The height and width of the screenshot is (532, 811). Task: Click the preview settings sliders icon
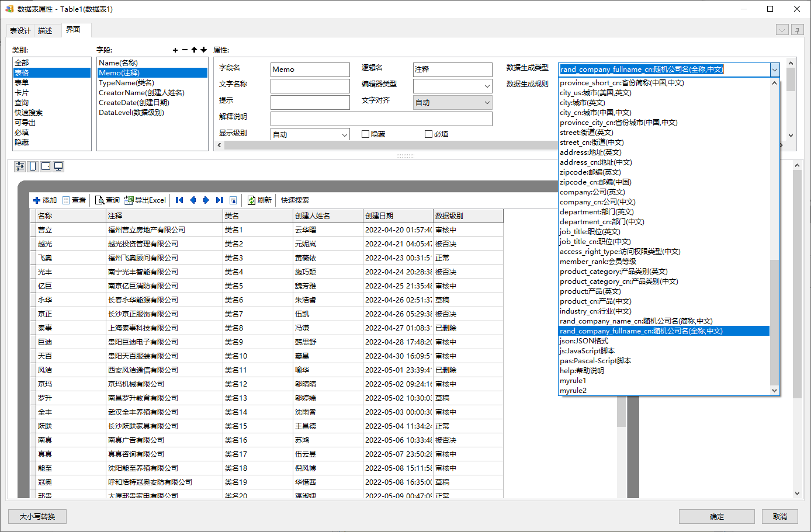tap(20, 166)
